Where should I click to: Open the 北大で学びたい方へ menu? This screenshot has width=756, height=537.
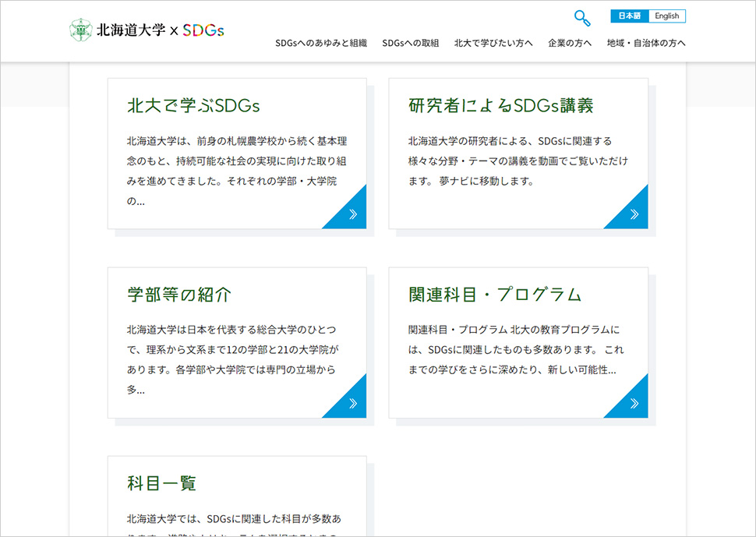pos(493,43)
